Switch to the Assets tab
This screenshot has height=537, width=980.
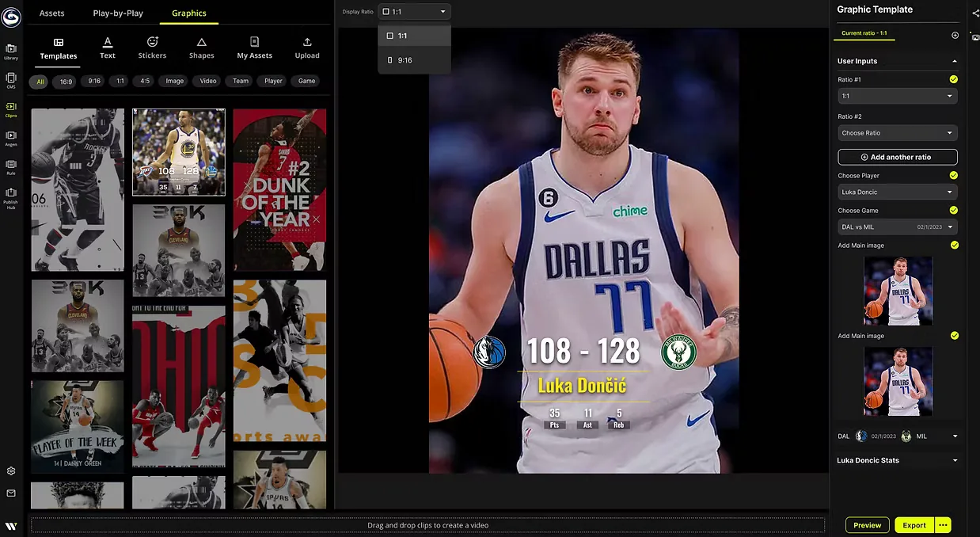click(x=51, y=13)
